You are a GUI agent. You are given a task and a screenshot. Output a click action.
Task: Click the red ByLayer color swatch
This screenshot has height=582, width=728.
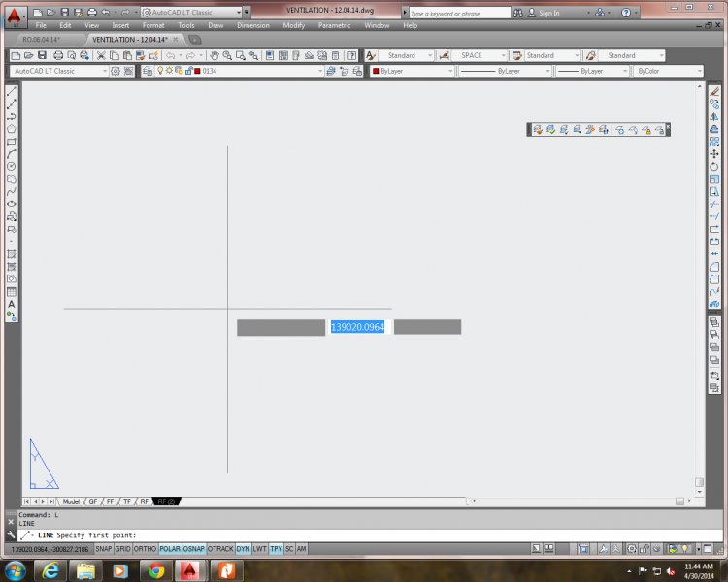376,71
